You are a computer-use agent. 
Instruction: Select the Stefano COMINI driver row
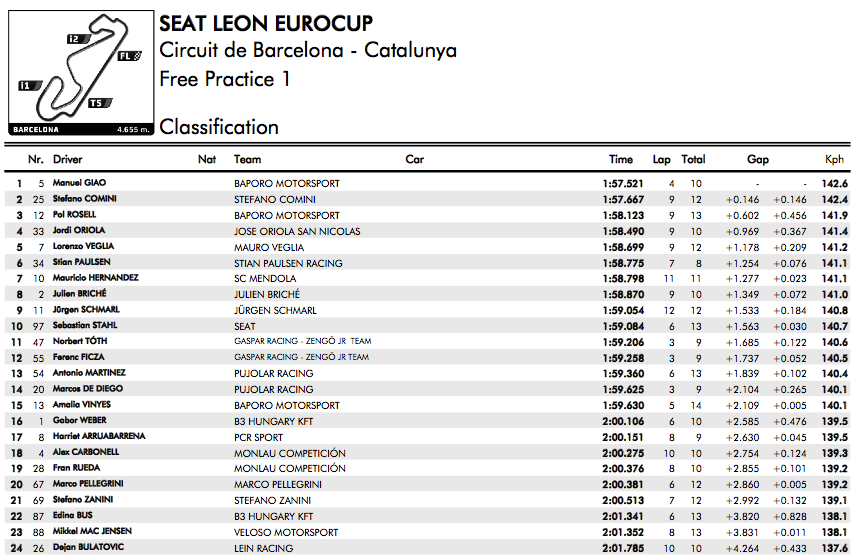point(427,199)
